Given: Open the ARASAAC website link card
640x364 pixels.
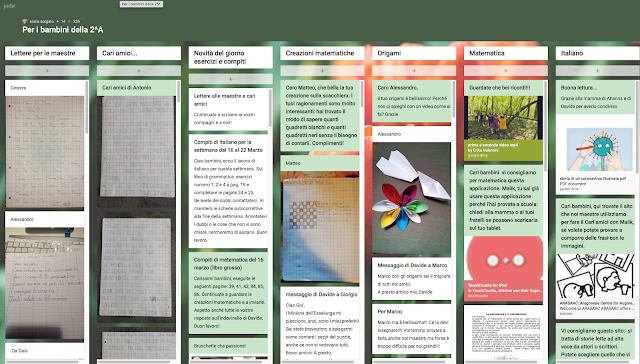Looking at the screenshot, I should coord(595,286).
